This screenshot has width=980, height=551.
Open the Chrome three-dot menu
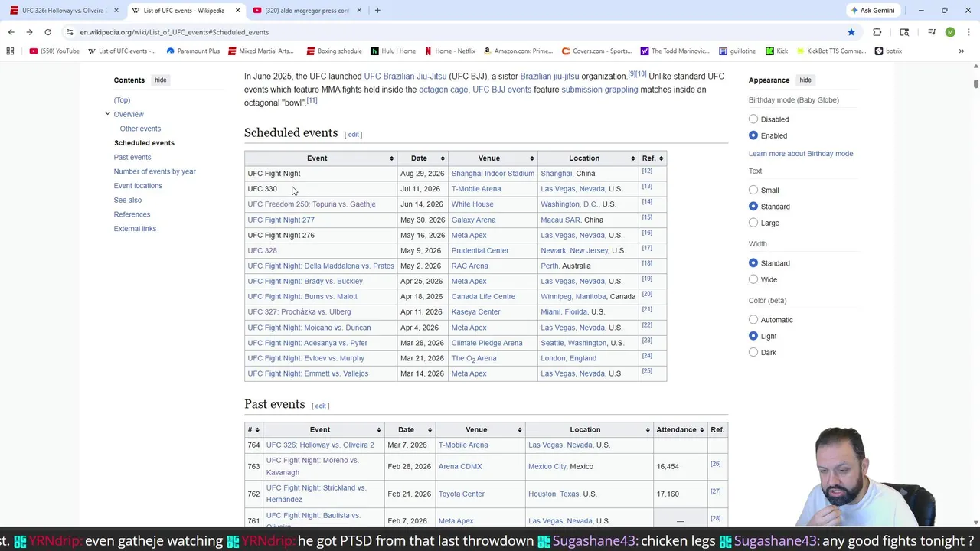point(969,32)
